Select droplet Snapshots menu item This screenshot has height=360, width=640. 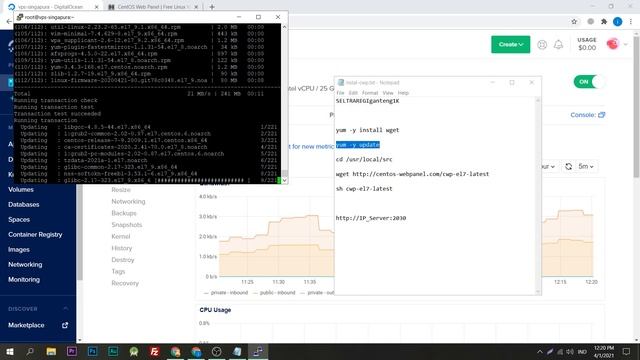[127, 225]
